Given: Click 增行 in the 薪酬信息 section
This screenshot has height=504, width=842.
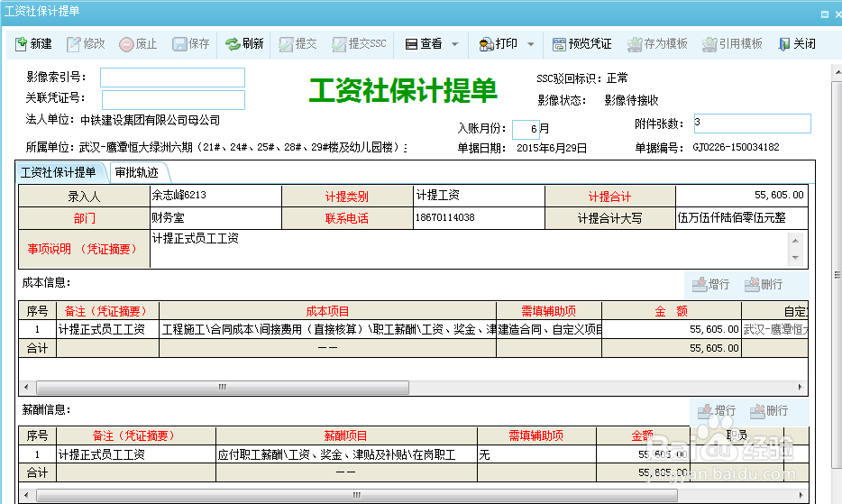Looking at the screenshot, I should (x=717, y=411).
